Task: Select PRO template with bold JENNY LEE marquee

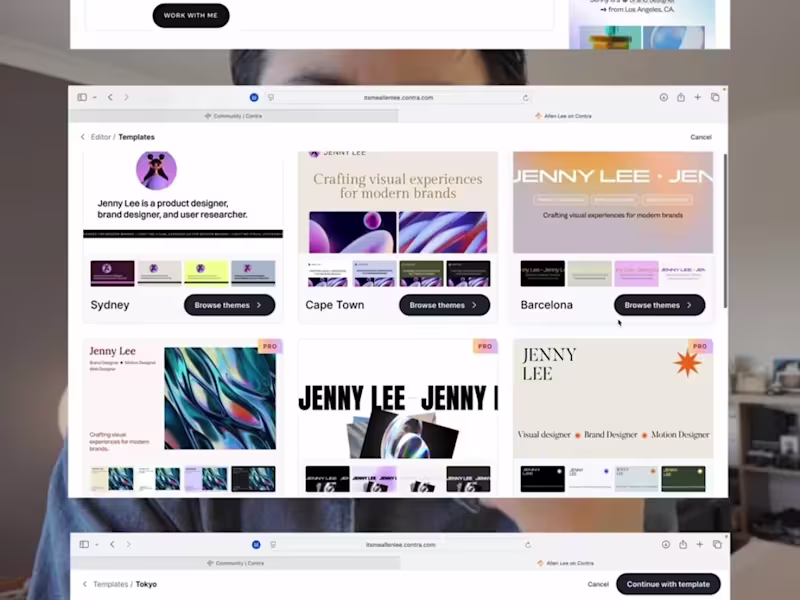Action: (397, 398)
